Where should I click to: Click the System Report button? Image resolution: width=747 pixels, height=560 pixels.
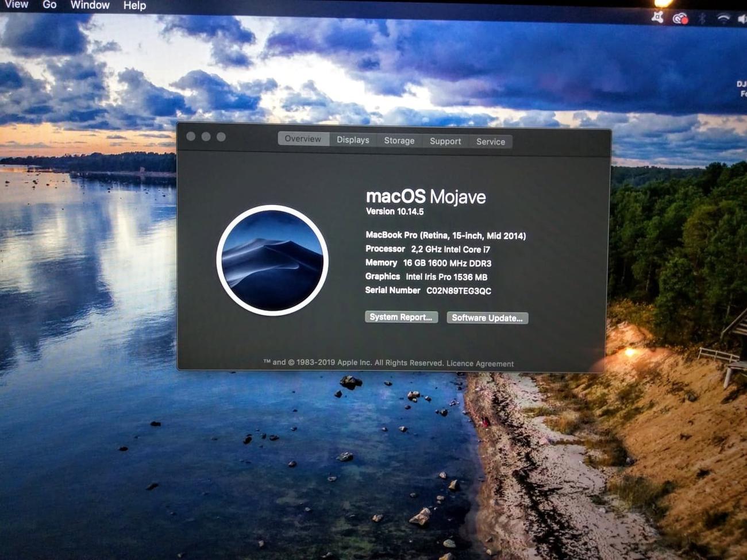401,317
